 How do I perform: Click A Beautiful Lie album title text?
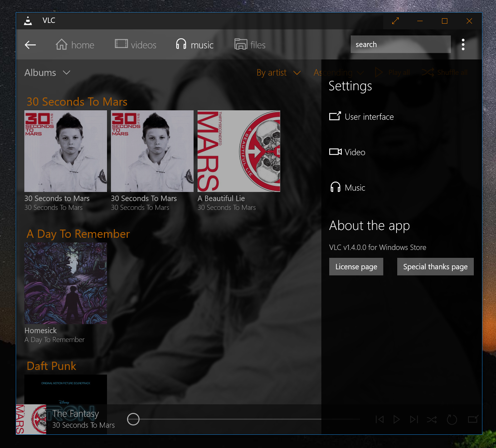point(221,198)
